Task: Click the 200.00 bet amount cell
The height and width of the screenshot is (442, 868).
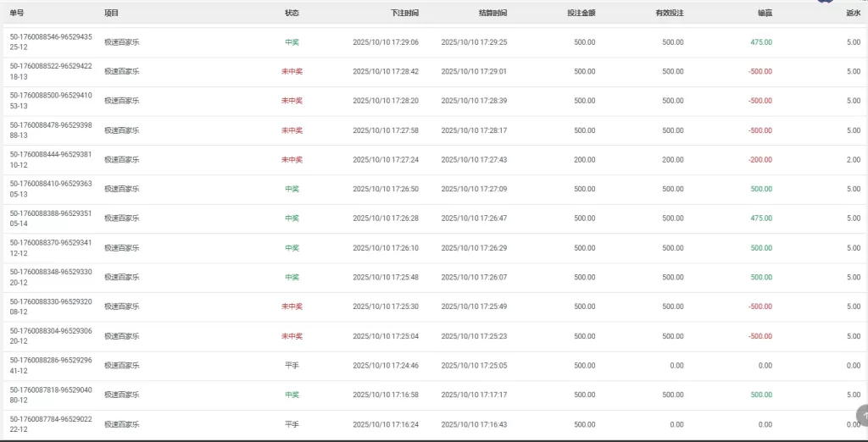Action: tap(584, 160)
